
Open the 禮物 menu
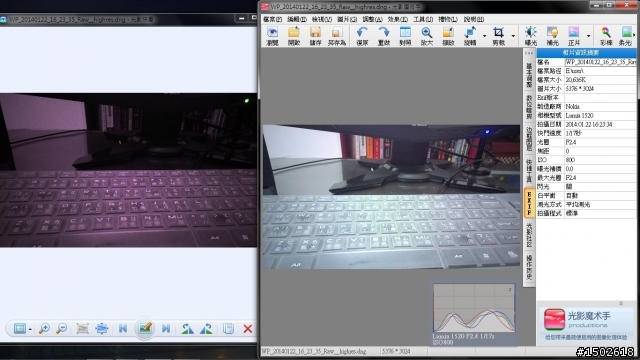[x=448, y=19]
